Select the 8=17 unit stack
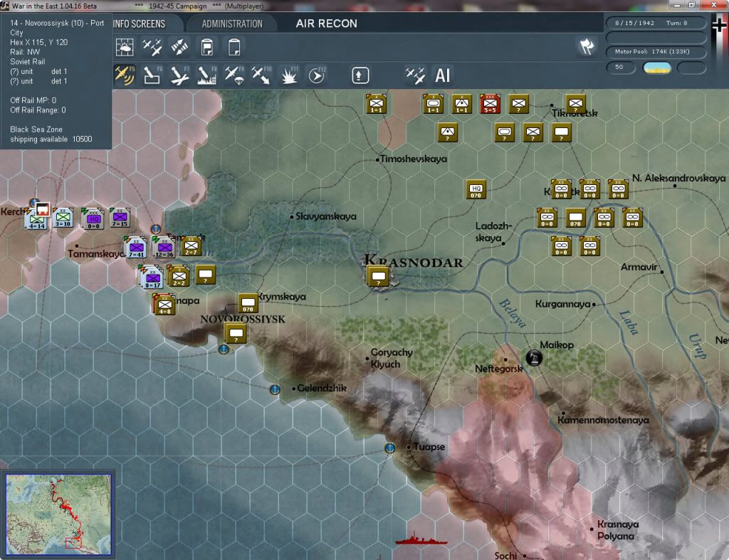This screenshot has height=560, width=729. tap(152, 277)
